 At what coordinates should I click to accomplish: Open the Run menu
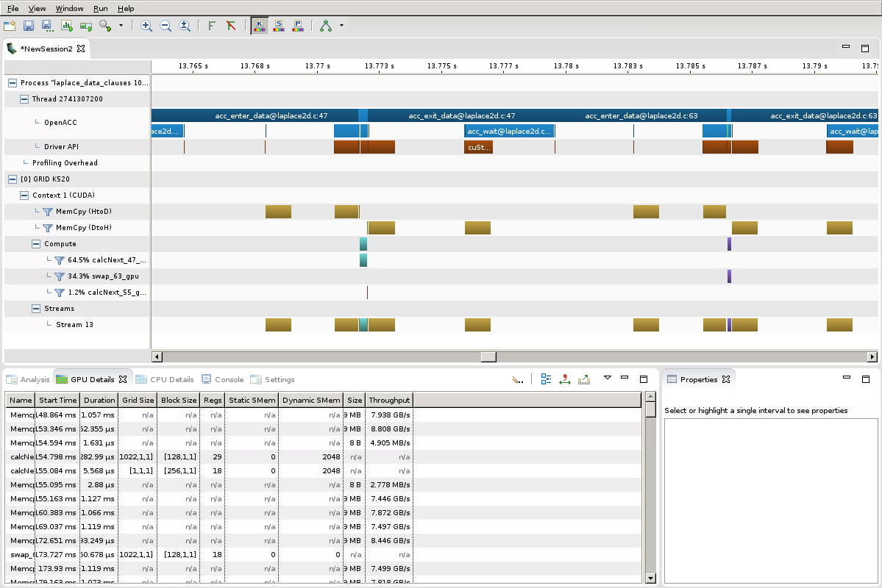tap(100, 8)
